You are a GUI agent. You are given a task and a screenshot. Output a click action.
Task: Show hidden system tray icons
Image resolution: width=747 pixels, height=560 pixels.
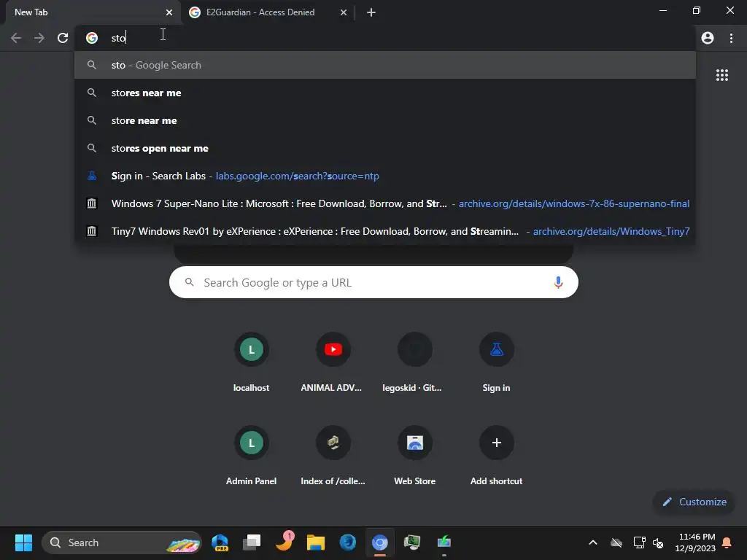(593, 542)
